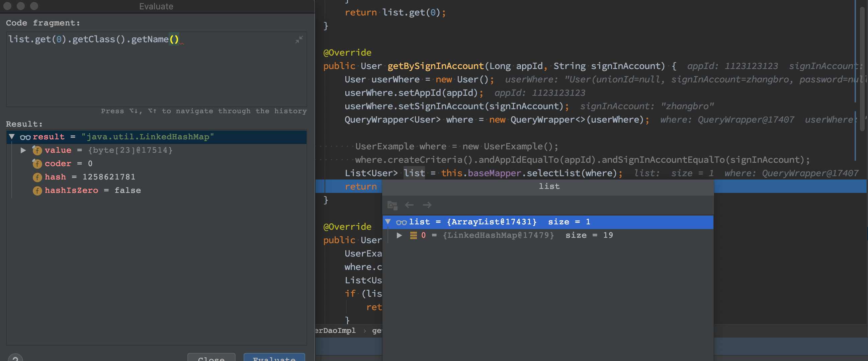Click the watch glasses icon beside list
Screen dimensions: 868x361
401,222
